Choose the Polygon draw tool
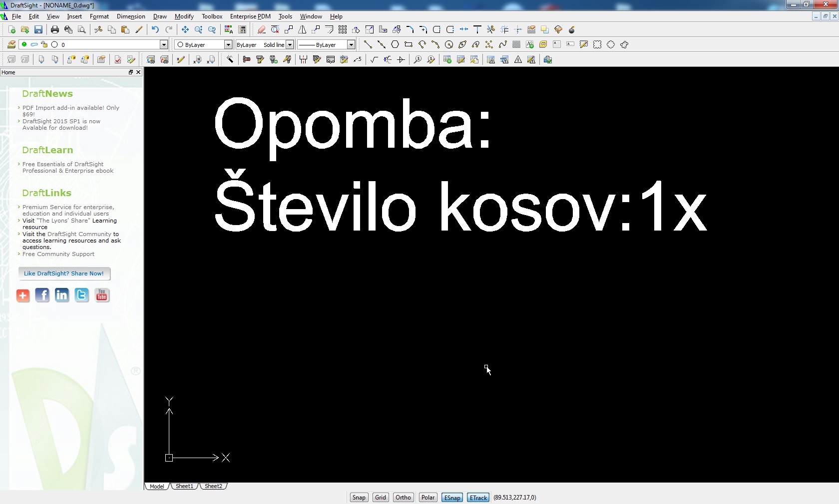 point(395,45)
